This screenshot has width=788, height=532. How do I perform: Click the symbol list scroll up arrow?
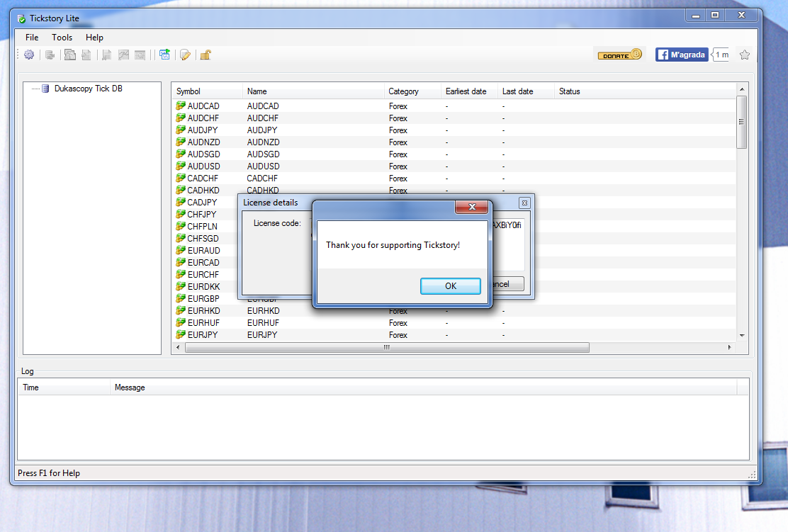point(742,89)
